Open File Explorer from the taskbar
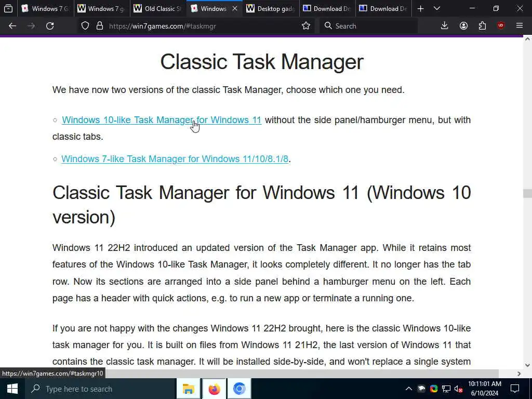532x399 pixels. click(188, 389)
